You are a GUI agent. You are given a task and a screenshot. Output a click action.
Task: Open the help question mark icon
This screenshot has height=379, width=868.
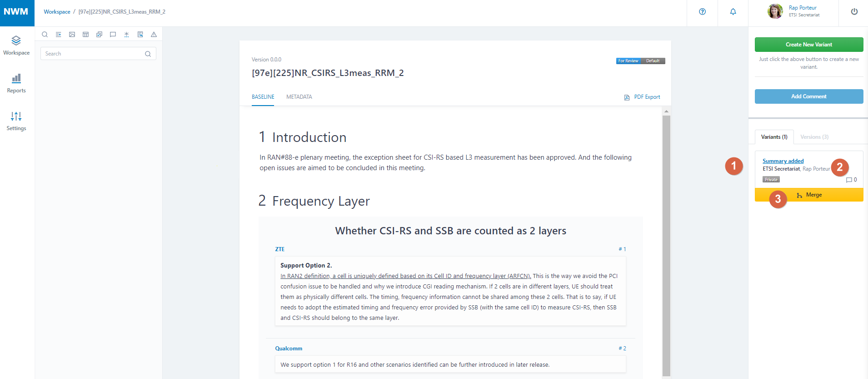tap(702, 12)
